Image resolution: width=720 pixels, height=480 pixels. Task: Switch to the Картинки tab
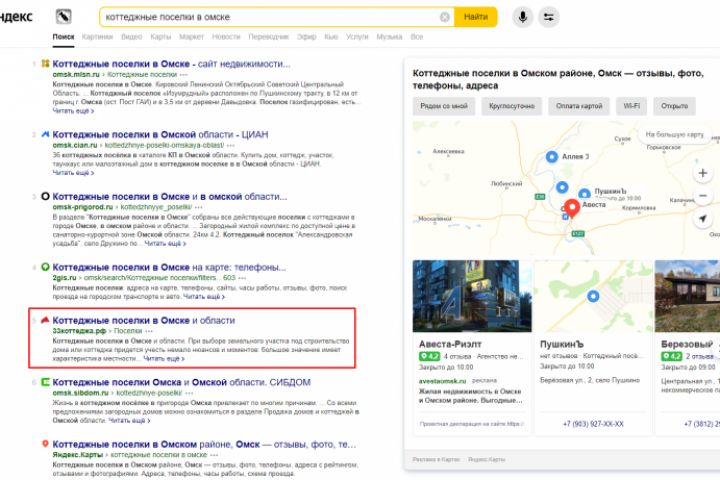[97, 37]
